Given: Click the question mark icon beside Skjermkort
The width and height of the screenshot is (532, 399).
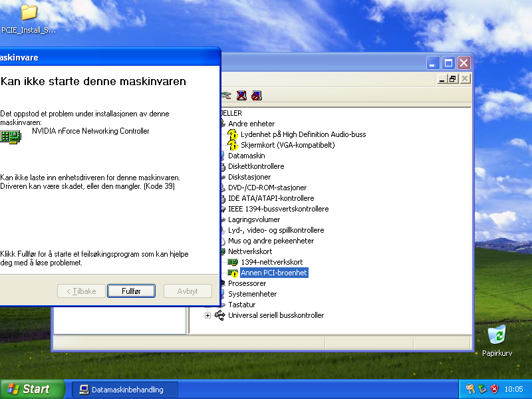Looking at the screenshot, I should (x=232, y=145).
